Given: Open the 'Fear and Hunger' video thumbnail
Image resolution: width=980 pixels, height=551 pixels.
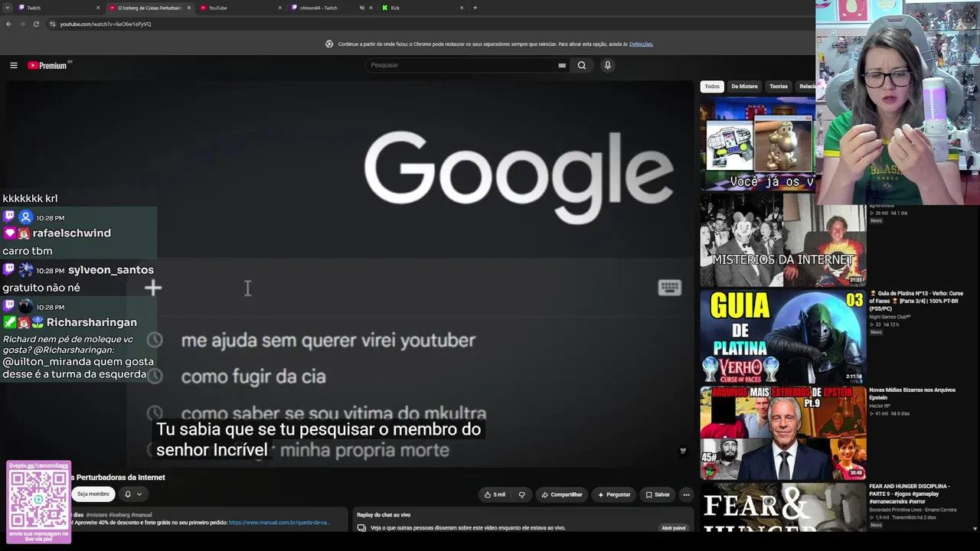Looking at the screenshot, I should 783,508.
